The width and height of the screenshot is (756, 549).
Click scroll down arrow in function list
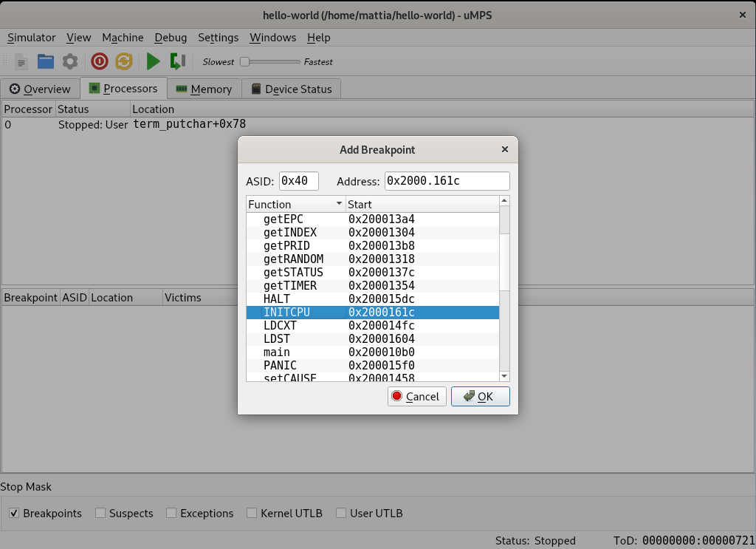[x=504, y=376]
